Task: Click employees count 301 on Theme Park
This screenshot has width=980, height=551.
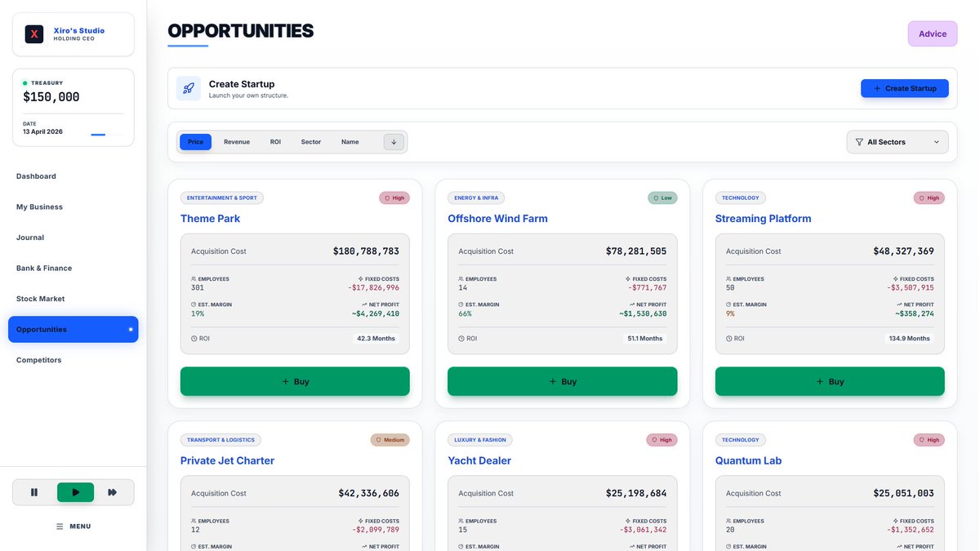Action: 198,288
